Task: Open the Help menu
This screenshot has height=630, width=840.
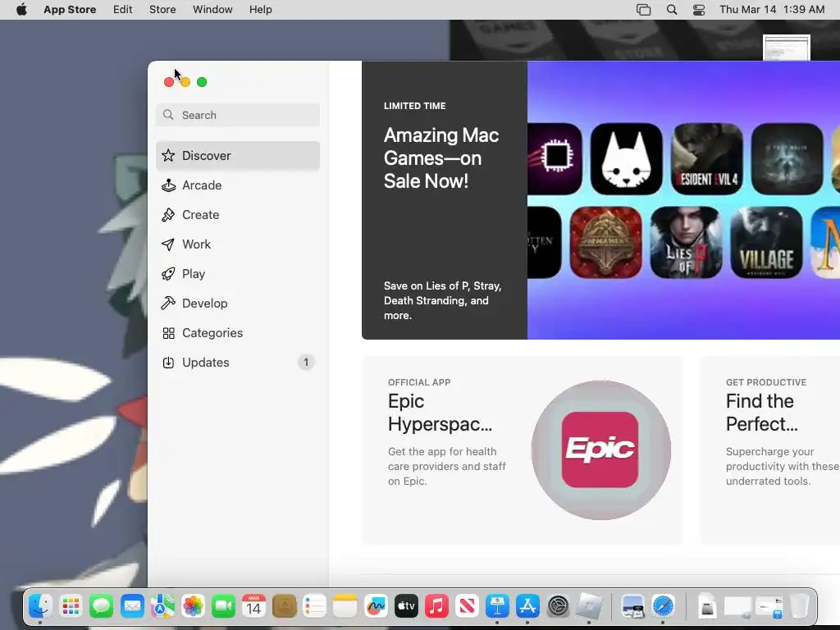Action: click(260, 10)
